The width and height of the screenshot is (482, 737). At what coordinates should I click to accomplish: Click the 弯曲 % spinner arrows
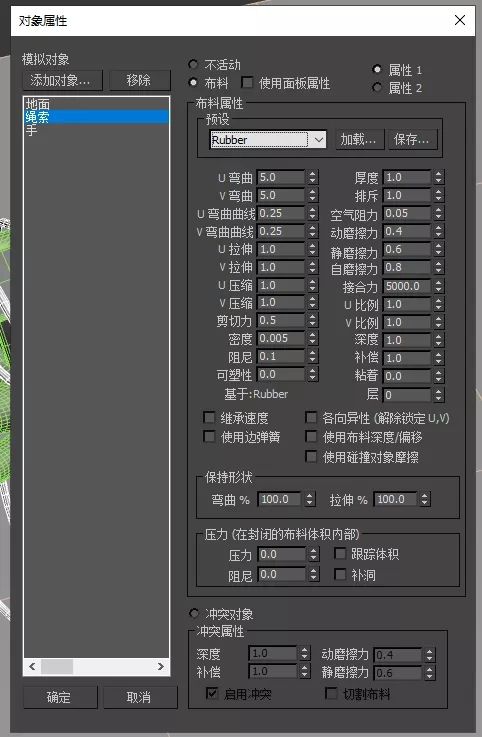click(x=309, y=499)
